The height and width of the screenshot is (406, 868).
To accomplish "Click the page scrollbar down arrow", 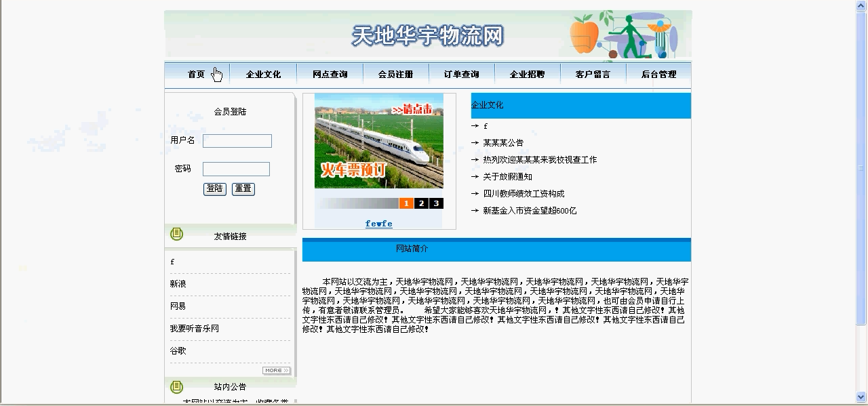I will [862, 397].
